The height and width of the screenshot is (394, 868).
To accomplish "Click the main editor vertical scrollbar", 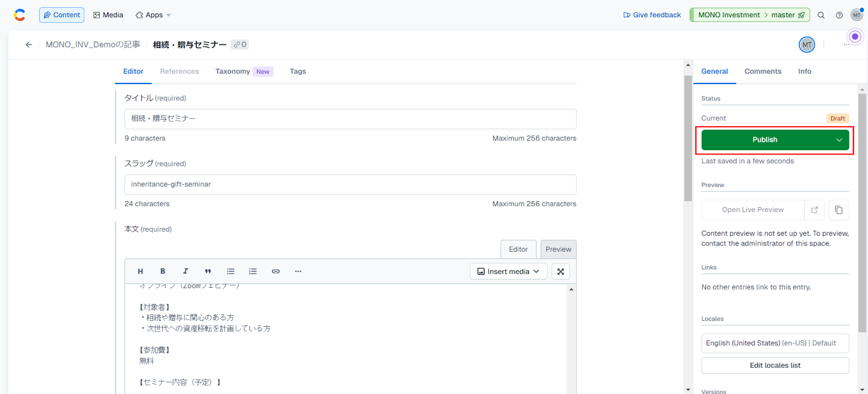I will click(x=688, y=138).
